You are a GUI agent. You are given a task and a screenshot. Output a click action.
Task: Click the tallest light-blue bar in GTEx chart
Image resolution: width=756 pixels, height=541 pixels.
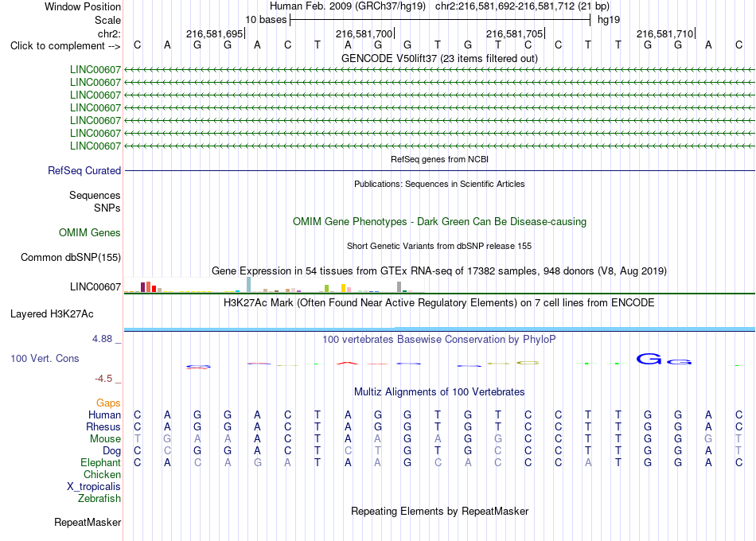click(248, 285)
